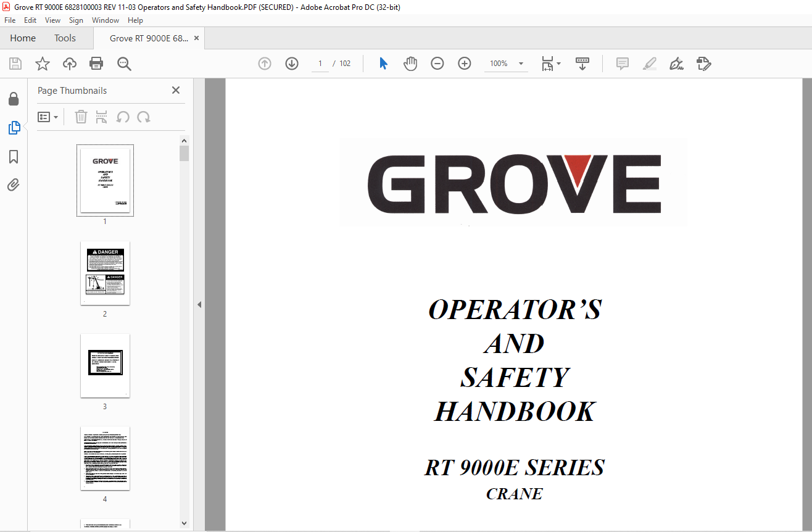Select the arrow Selection tool
Image resolution: width=812 pixels, height=532 pixels.
click(x=383, y=64)
